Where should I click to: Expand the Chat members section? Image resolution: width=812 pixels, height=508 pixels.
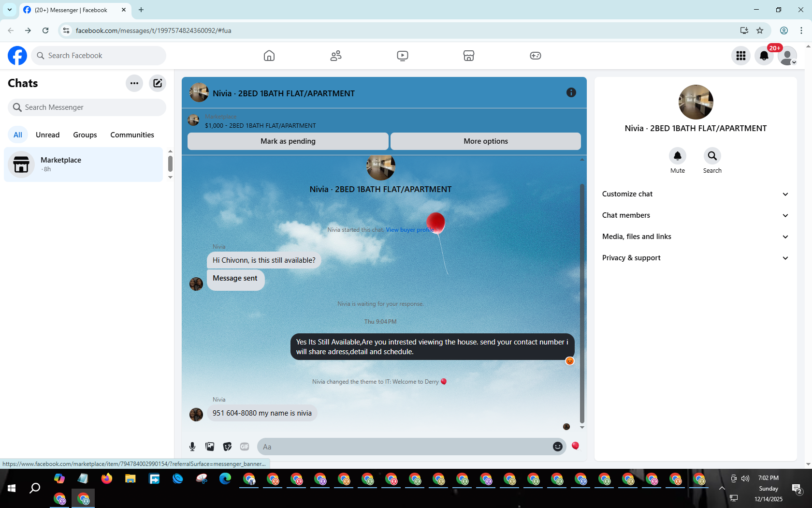pyautogui.click(x=696, y=215)
